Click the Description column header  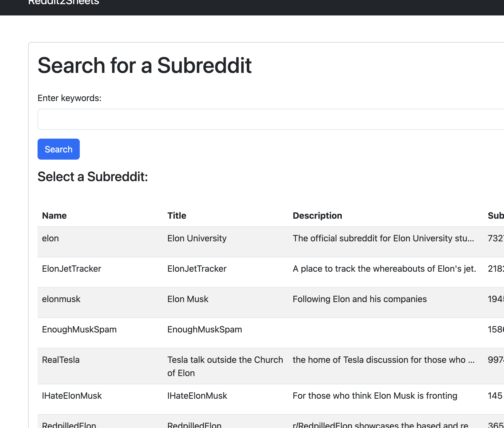[317, 215]
